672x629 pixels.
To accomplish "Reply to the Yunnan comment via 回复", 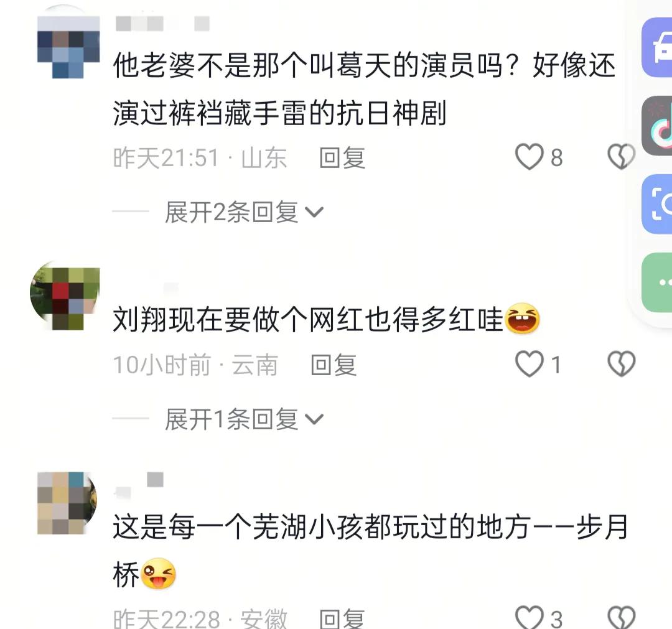I will tap(334, 365).
